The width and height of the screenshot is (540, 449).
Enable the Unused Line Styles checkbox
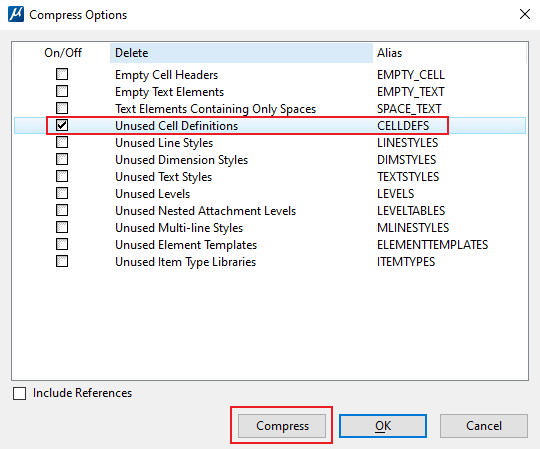(62, 142)
